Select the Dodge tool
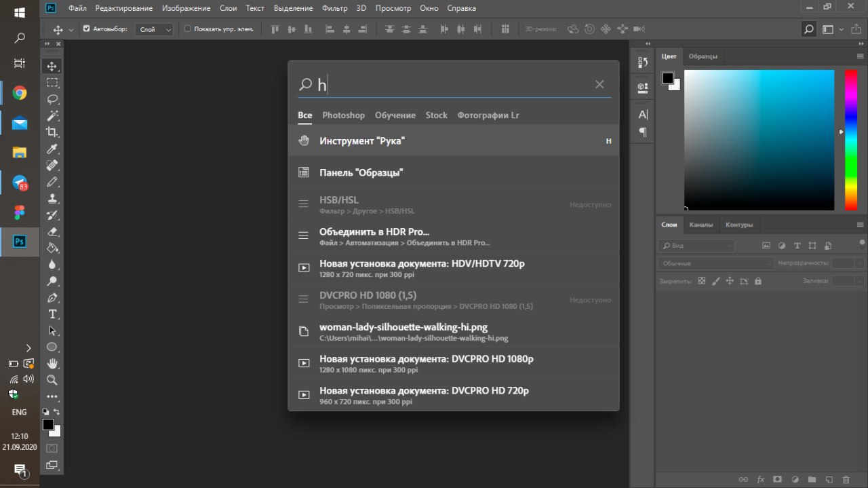This screenshot has height=488, width=868. click(x=52, y=281)
